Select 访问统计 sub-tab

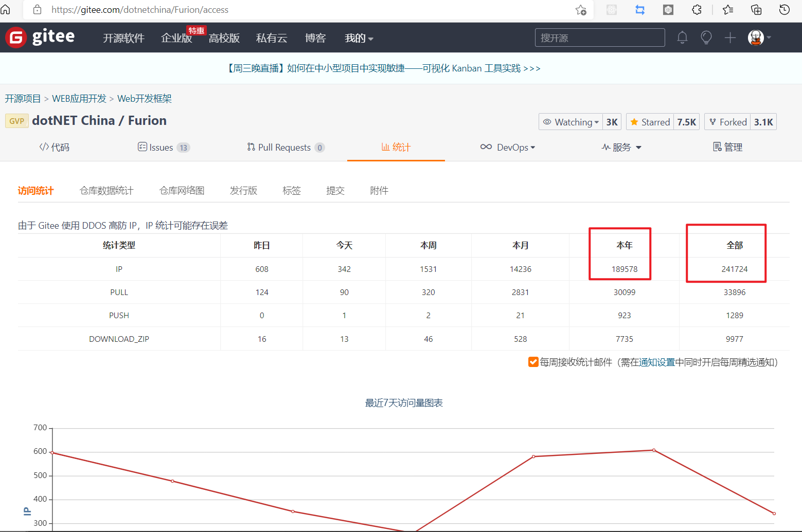coord(35,191)
